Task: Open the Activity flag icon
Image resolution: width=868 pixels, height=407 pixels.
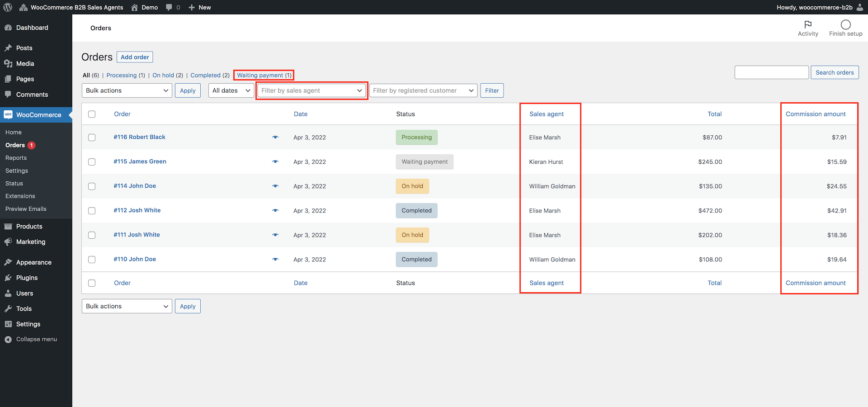Action: coord(808,24)
